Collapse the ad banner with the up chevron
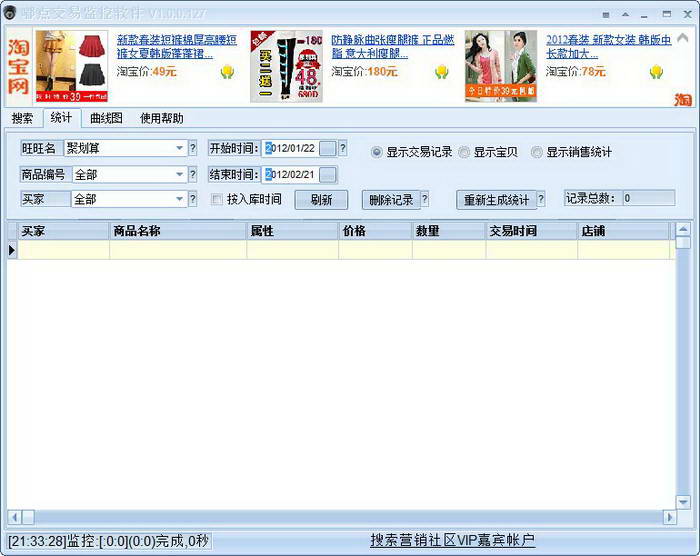Image resolution: width=700 pixels, height=556 pixels. (x=683, y=38)
